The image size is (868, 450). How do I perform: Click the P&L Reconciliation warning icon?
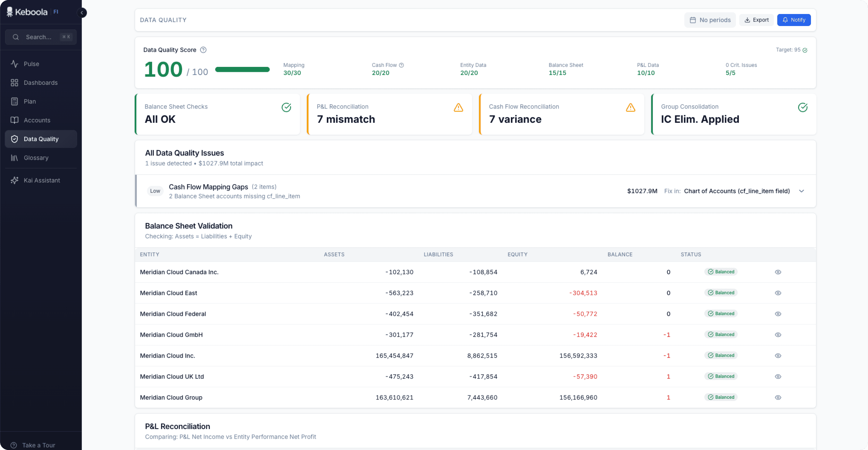pyautogui.click(x=458, y=108)
